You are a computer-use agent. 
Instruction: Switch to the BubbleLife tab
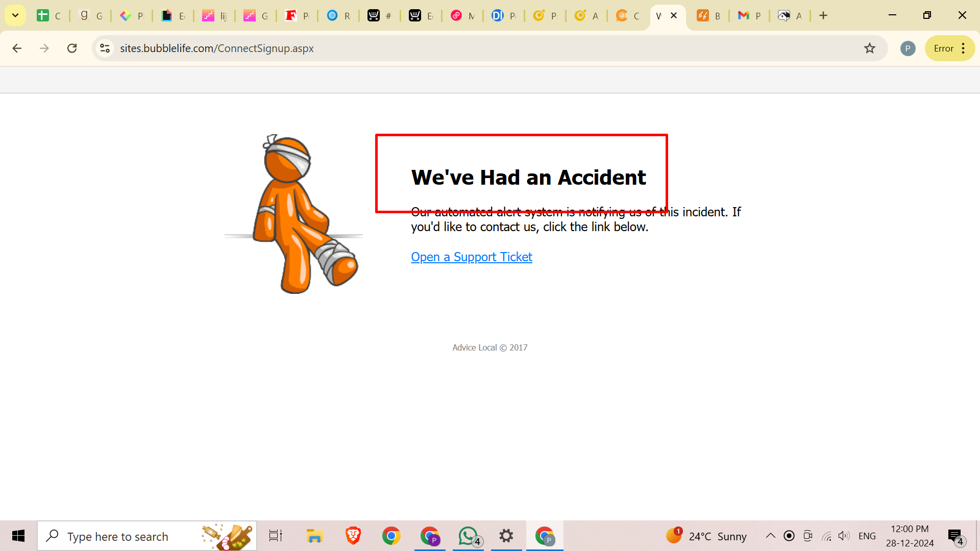pyautogui.click(x=708, y=15)
